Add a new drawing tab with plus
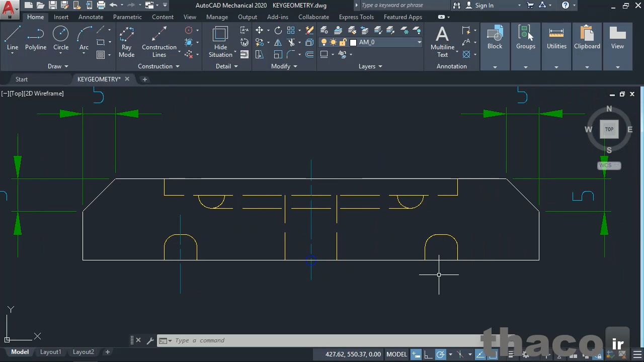Image resolution: width=644 pixels, height=362 pixels. pyautogui.click(x=145, y=79)
